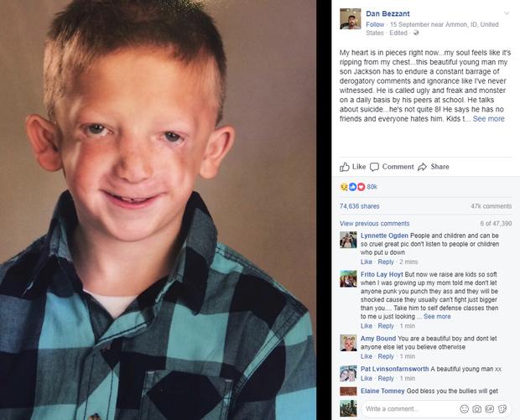Viewport: 520px width, 420px height.
Task: Click the Write a comment input field
Action: (x=411, y=409)
